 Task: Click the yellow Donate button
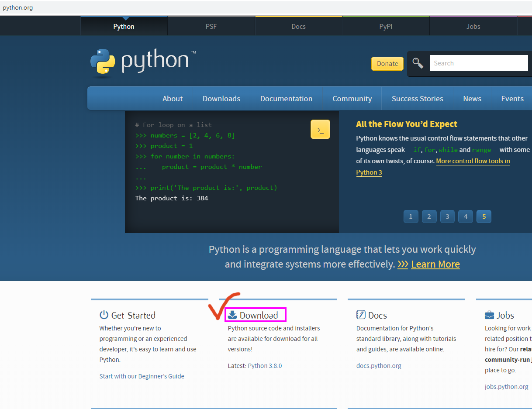coord(387,63)
